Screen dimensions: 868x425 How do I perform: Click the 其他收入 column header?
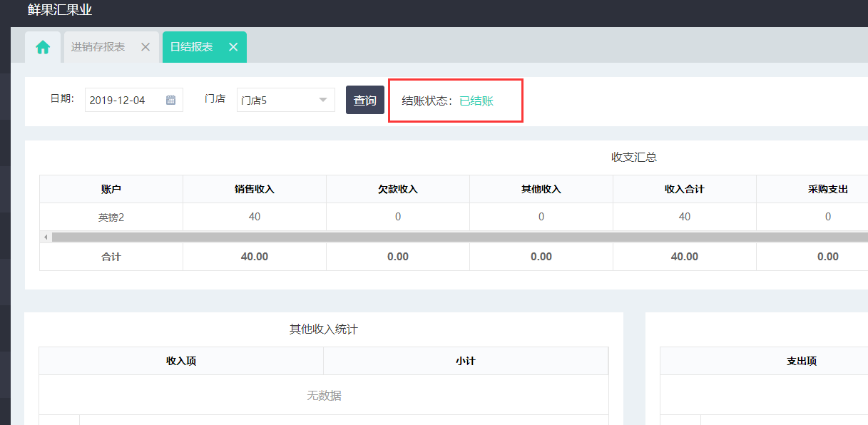[541, 189]
